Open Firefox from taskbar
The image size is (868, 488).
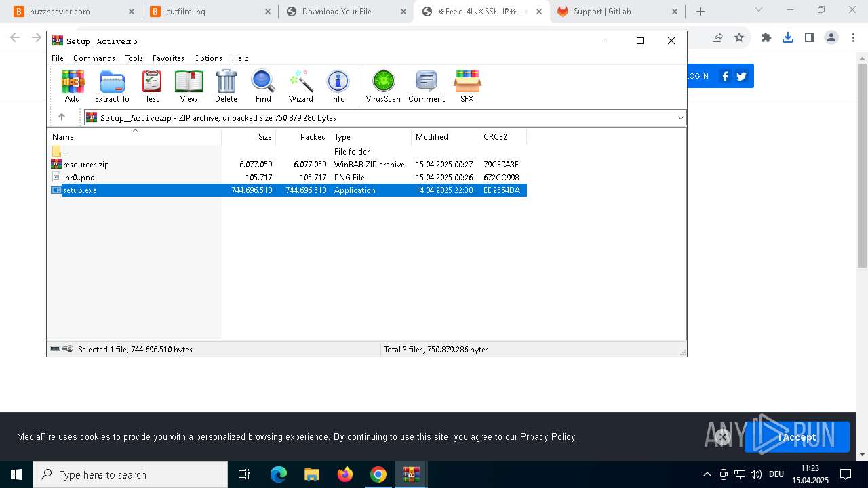[x=345, y=474]
